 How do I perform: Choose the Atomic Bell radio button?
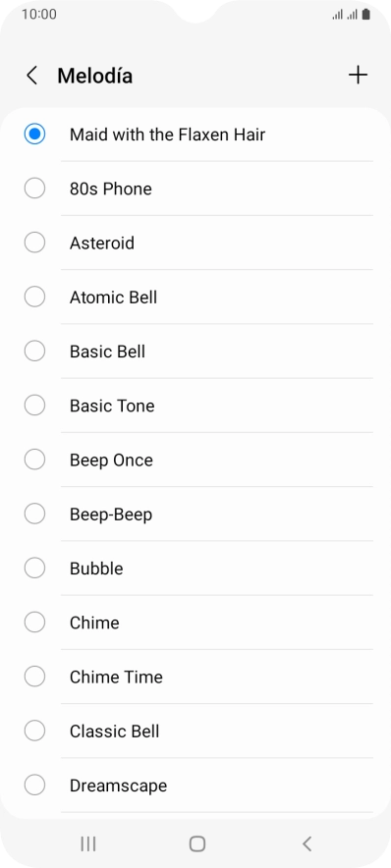[34, 297]
